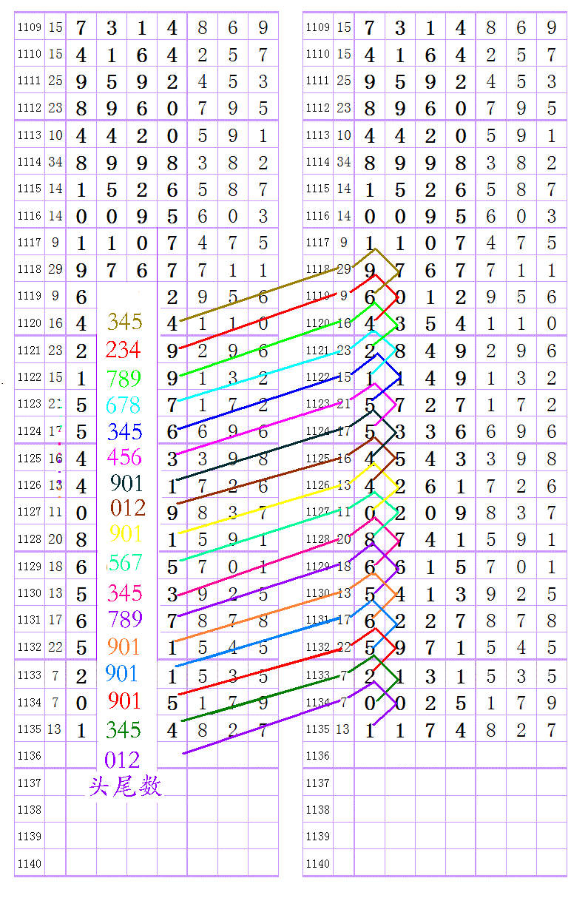
Task: Click the brown 012 label
Action: click(127, 508)
